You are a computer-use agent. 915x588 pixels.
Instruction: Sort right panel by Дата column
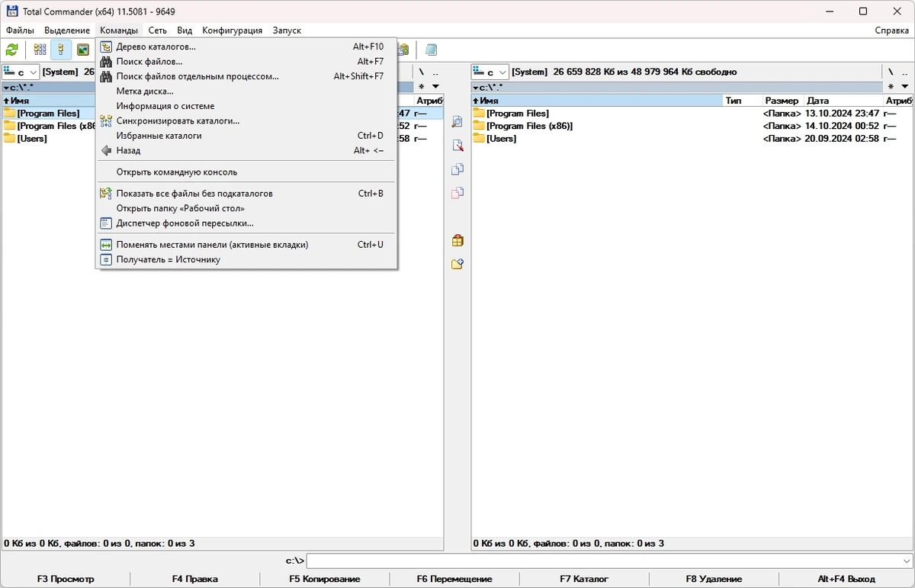click(x=843, y=101)
